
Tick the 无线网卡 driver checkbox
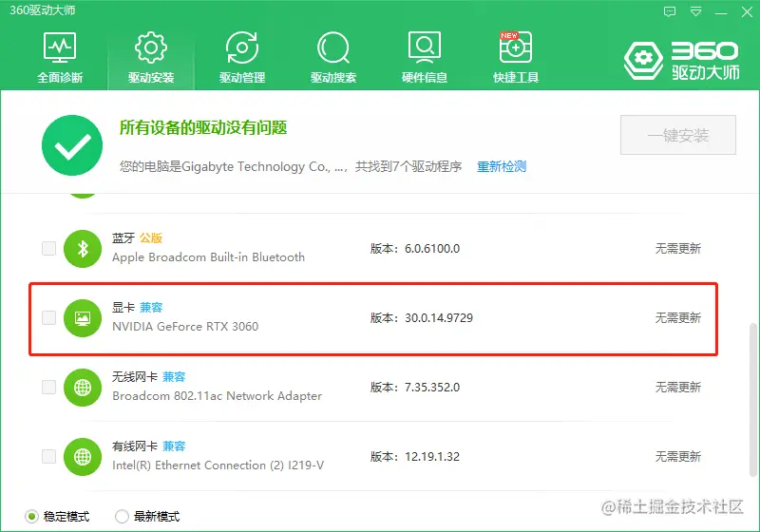coord(49,388)
